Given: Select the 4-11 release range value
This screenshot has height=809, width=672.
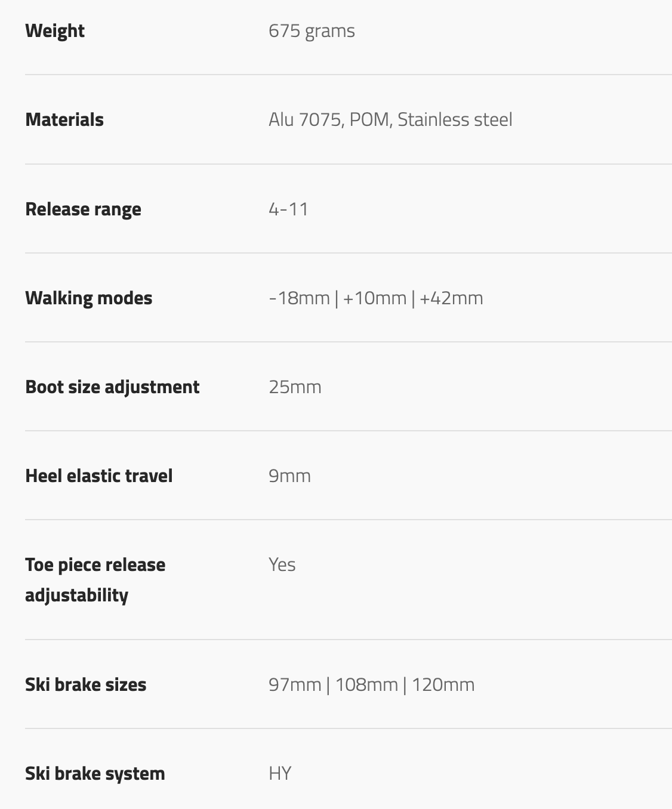Looking at the screenshot, I should pyautogui.click(x=288, y=209).
